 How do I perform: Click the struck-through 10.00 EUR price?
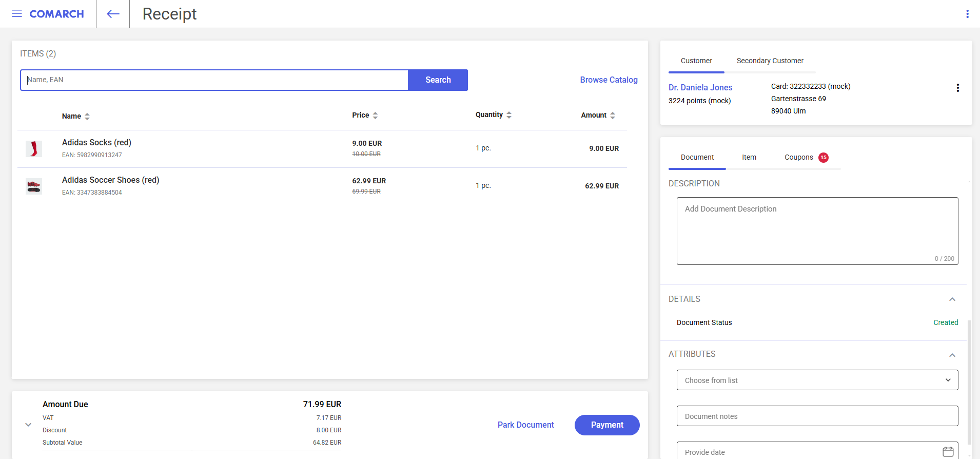366,154
